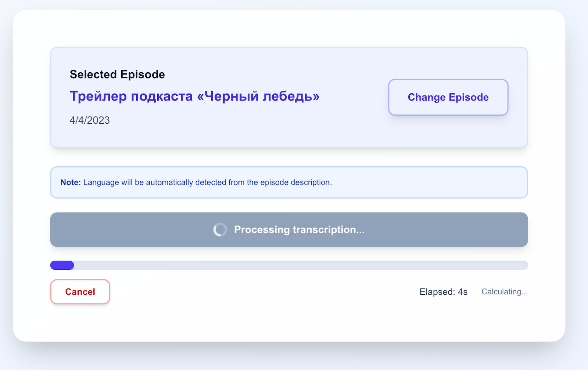The height and width of the screenshot is (370, 588).
Task: Click the Calculating... estimate text
Action: coord(504,291)
